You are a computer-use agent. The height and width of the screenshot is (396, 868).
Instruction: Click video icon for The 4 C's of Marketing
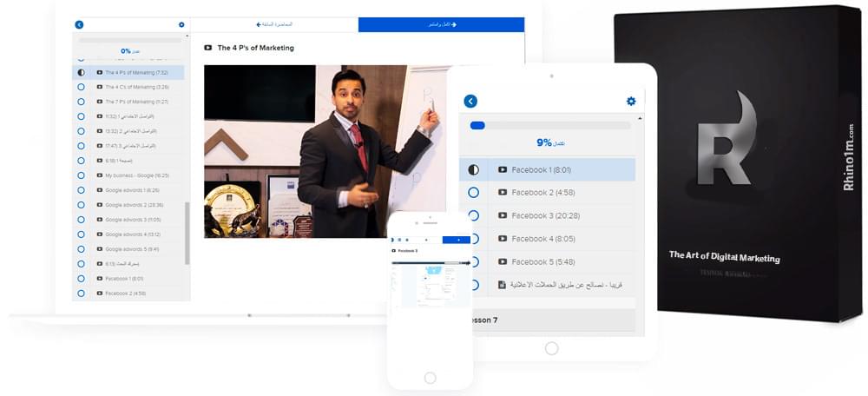tap(100, 87)
